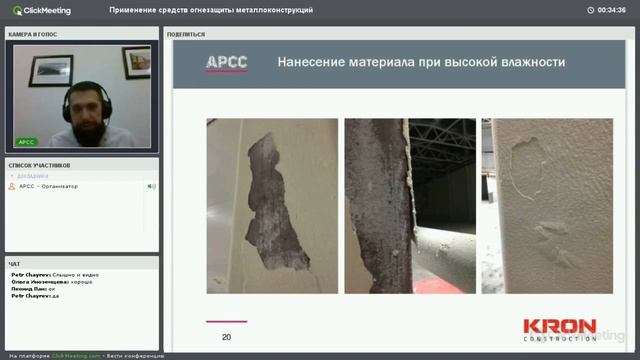
Task: Click the speaker icon for АРСС Организатор
Action: click(151, 187)
